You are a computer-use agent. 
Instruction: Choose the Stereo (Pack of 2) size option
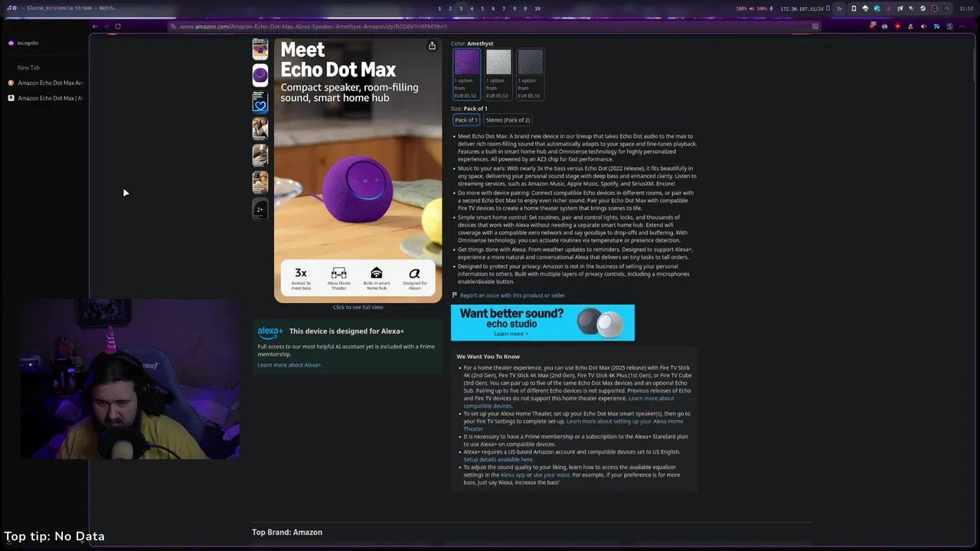[508, 120]
